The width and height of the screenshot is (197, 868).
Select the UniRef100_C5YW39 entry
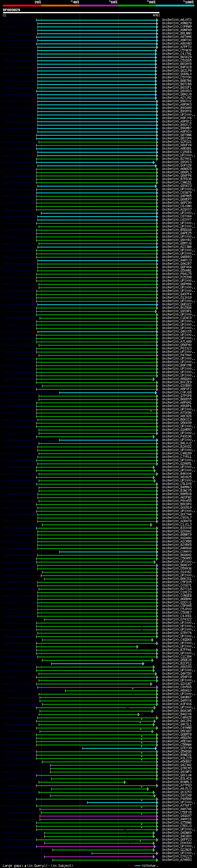pyautogui.click(x=176, y=50)
